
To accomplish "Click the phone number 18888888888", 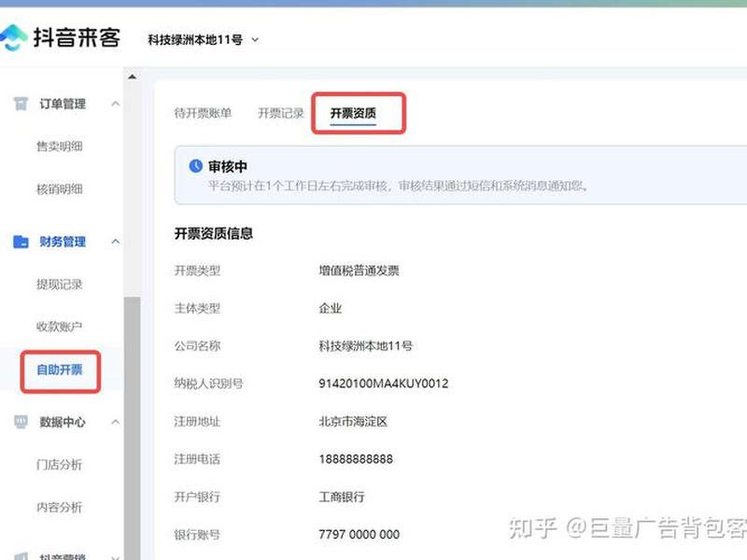I will tap(356, 459).
